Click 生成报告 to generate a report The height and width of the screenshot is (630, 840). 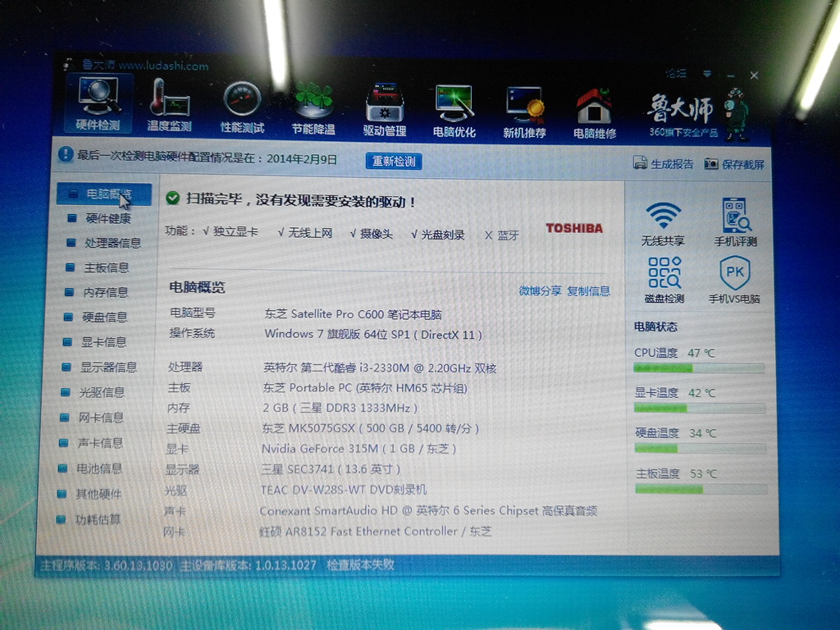pos(664,164)
